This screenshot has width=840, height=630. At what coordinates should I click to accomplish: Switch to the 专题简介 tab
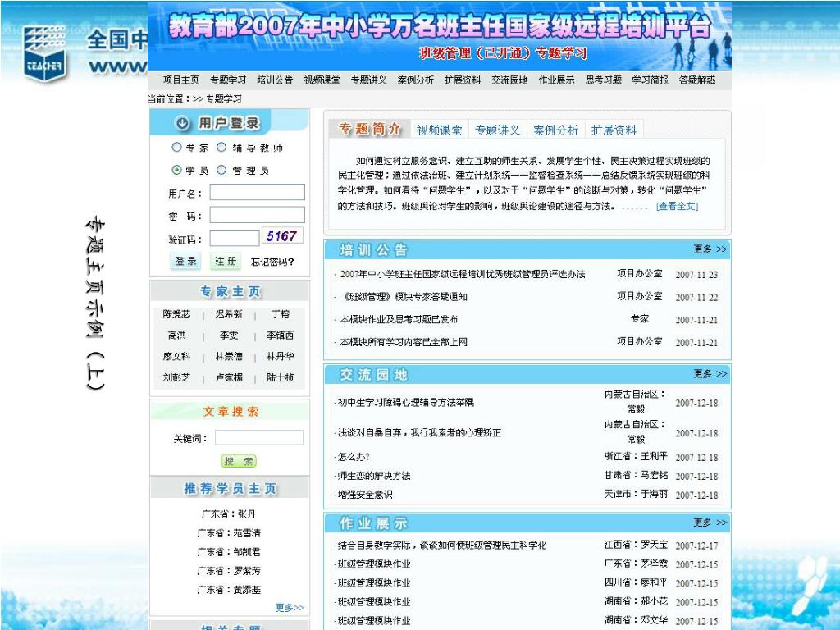[370, 129]
